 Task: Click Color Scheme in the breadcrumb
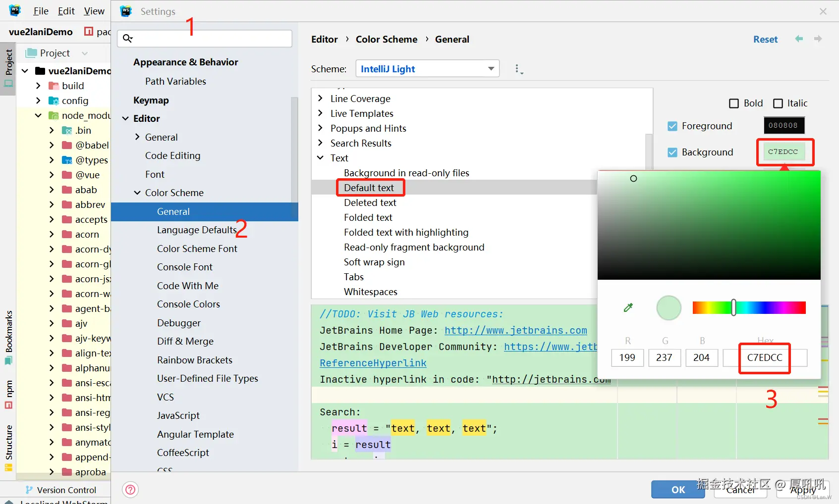(x=387, y=39)
